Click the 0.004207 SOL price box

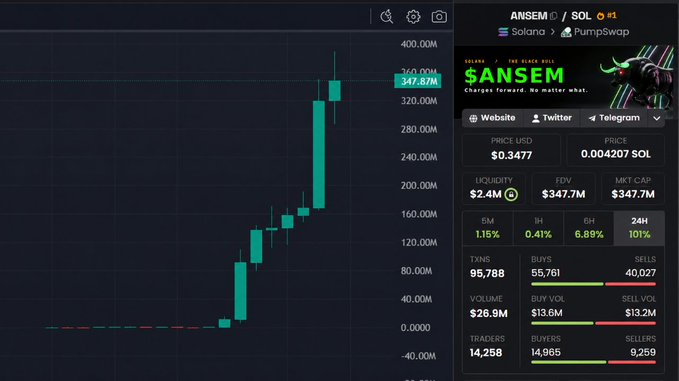615,150
